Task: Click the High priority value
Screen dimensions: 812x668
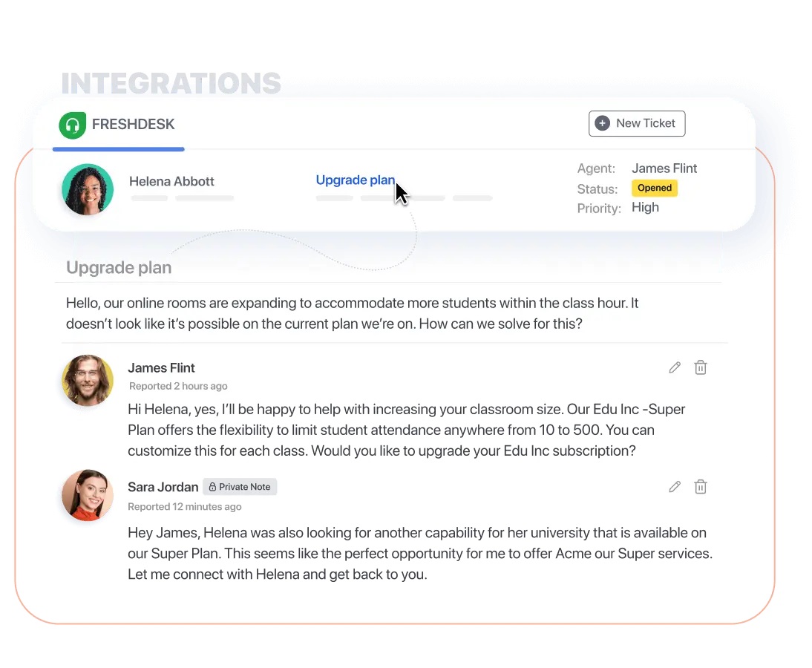Action: [x=645, y=207]
